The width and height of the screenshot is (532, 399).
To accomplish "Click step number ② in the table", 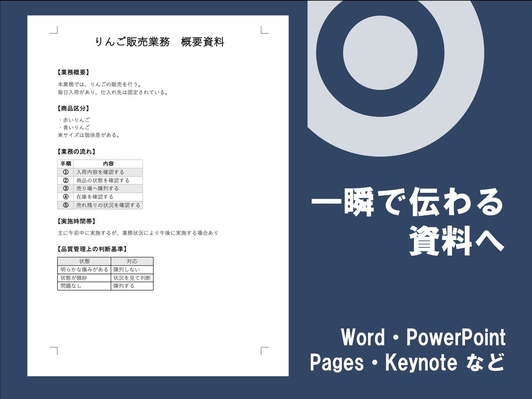I will pyautogui.click(x=66, y=180).
